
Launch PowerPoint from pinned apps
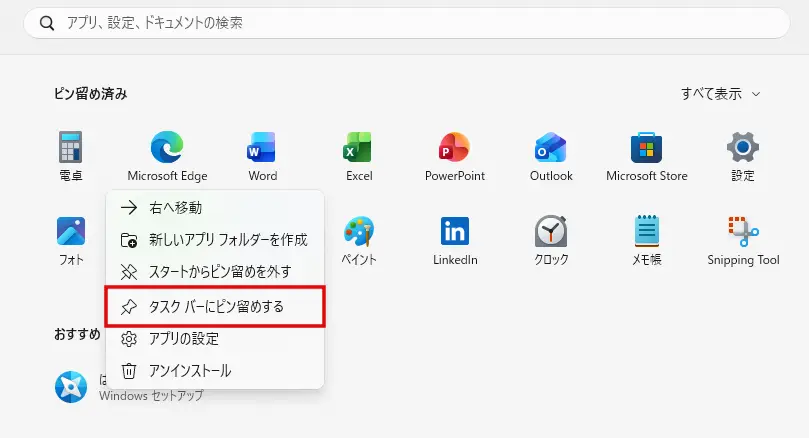click(x=455, y=156)
